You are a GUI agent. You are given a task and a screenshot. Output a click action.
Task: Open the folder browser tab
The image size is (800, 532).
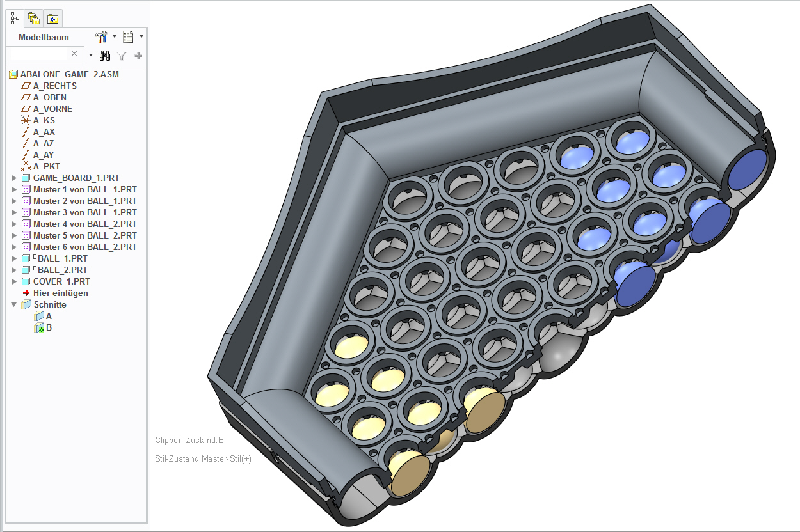[34, 19]
